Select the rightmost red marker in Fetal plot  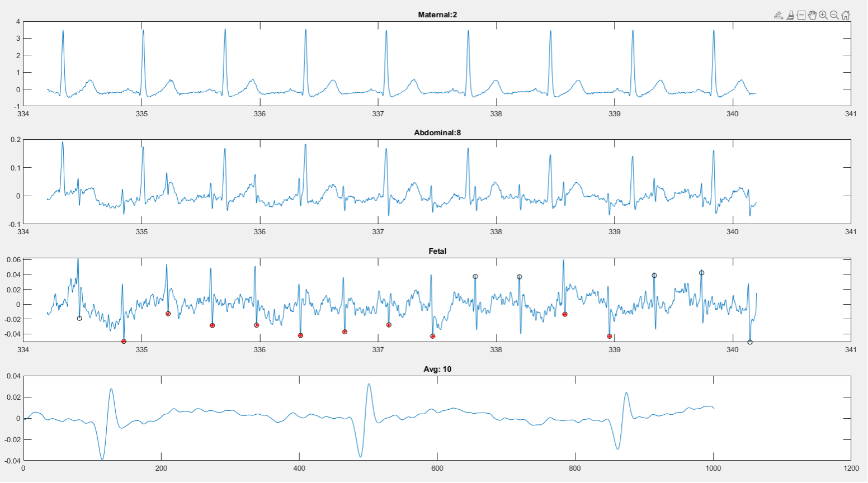[x=609, y=336]
